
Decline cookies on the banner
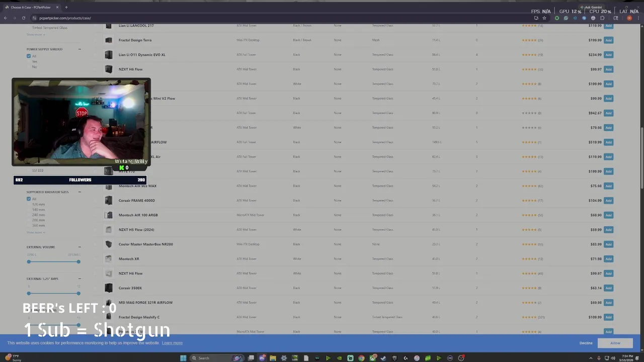pos(586,343)
